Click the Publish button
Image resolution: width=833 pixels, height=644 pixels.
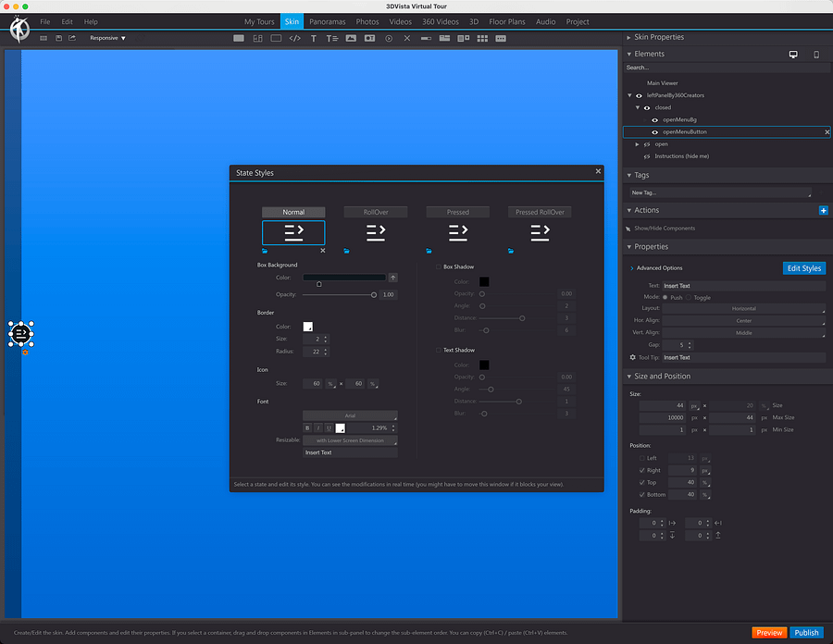806,633
